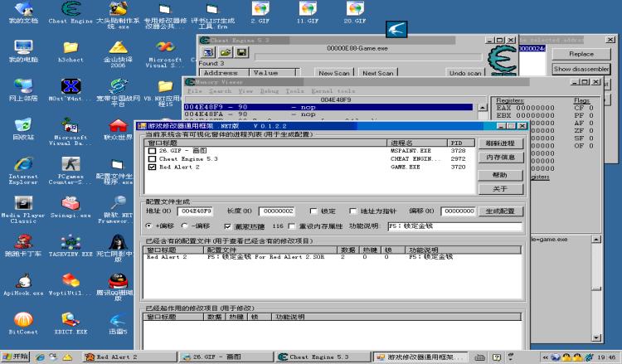Click the 刷新进程 button
Image resolution: width=622 pixels, height=364 pixels.
(x=501, y=143)
